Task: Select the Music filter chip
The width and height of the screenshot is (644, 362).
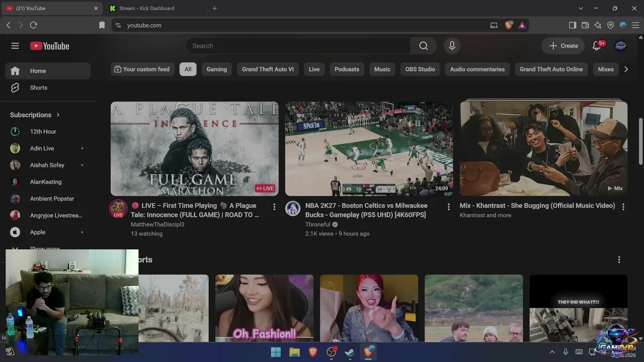Action: click(x=382, y=69)
